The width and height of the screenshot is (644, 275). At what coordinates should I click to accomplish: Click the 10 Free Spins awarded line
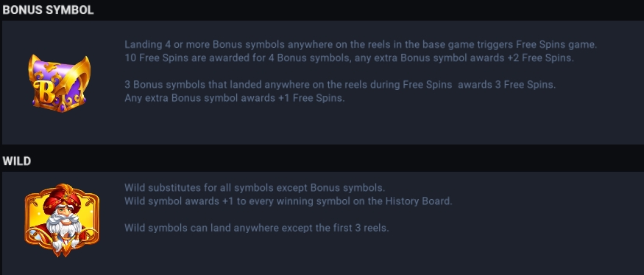tap(349, 58)
